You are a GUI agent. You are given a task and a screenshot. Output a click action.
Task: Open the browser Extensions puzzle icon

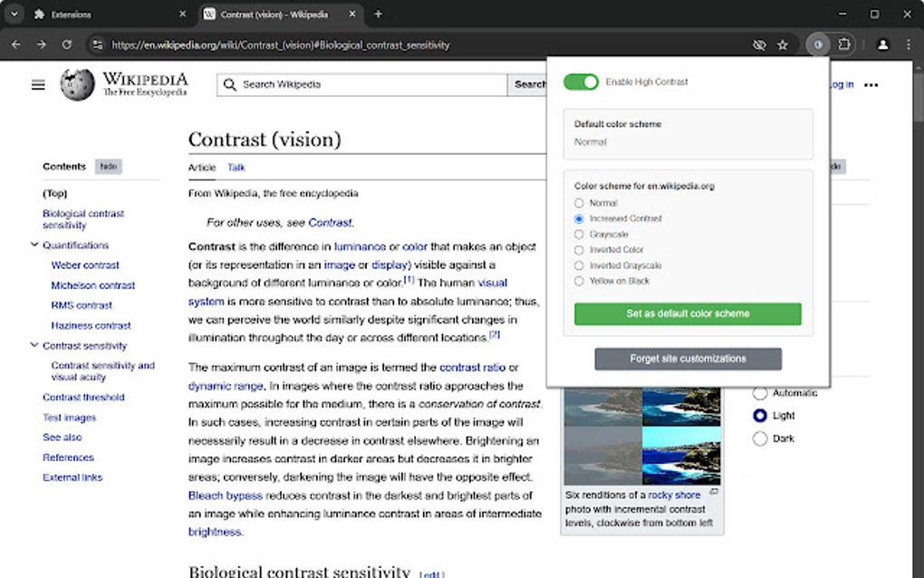(x=843, y=43)
